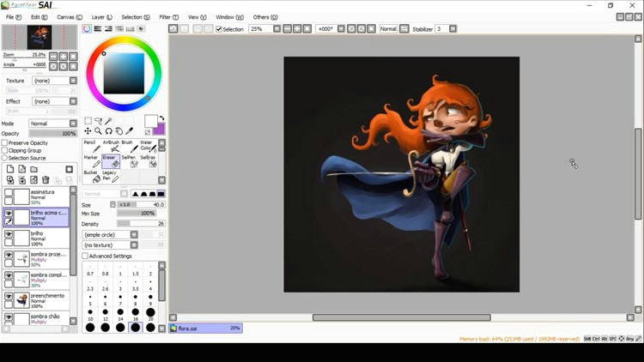
Task: Pick the purple background color swatch
Action: pyautogui.click(x=161, y=130)
